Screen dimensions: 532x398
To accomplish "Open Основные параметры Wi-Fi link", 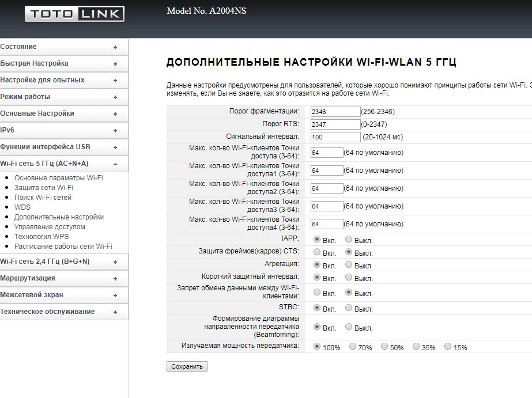I will point(58,178).
